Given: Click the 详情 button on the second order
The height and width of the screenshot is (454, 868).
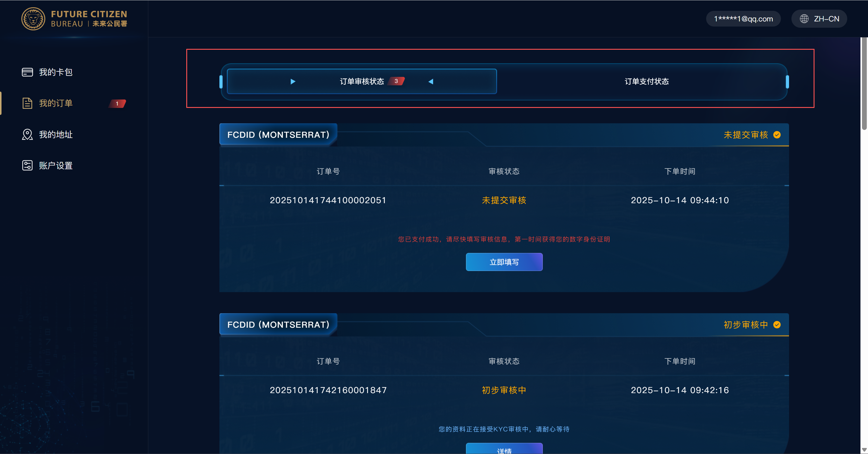Looking at the screenshot, I should 504,449.
